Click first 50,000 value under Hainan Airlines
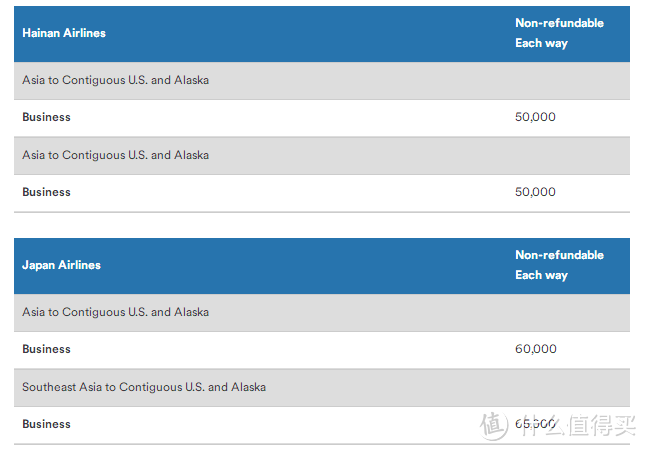 point(535,117)
